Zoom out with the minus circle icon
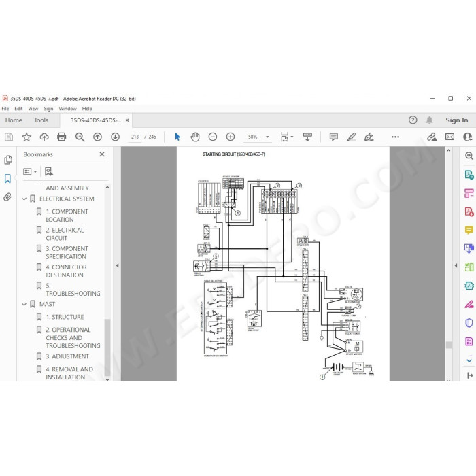This screenshot has height=476, width=476. (212, 137)
